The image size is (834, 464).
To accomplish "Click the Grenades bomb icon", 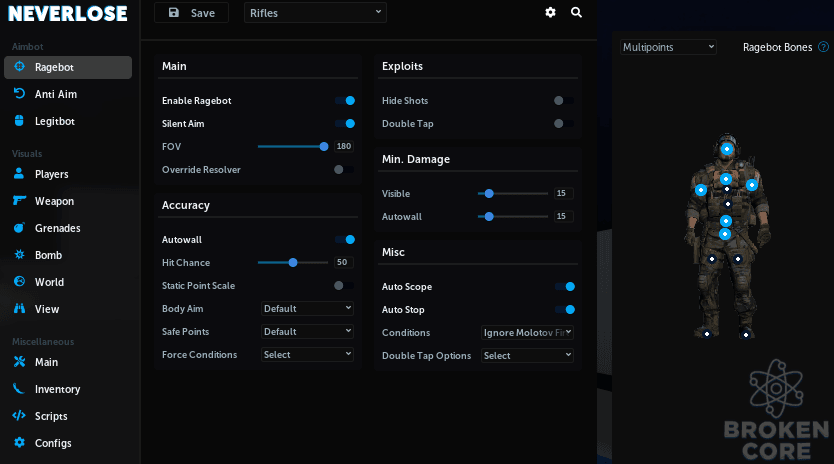I will point(19,228).
